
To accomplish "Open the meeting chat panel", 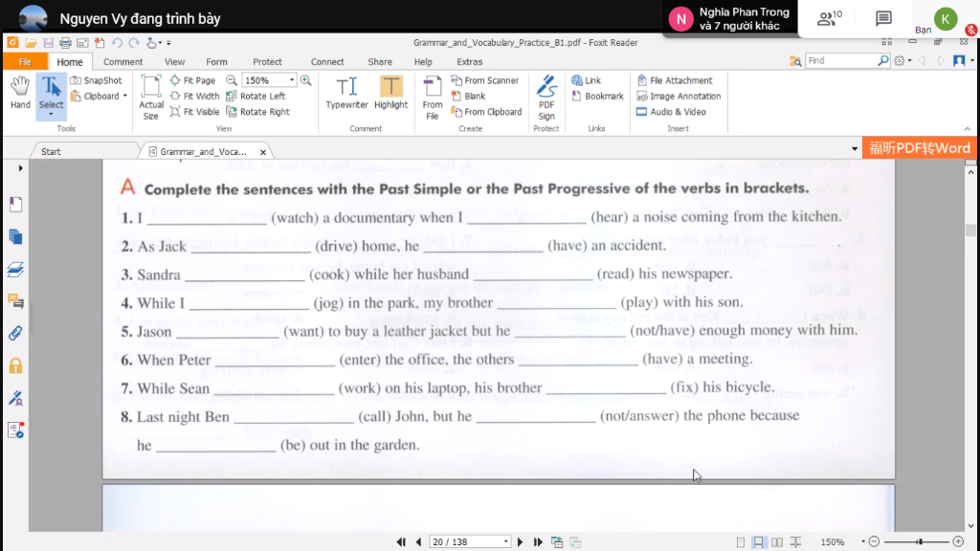I will (x=883, y=19).
